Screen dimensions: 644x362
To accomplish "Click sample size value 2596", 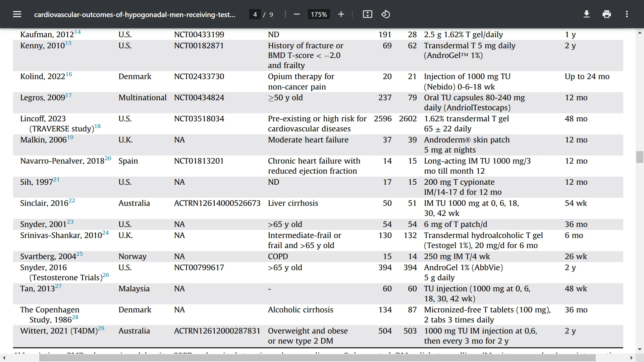I will 383,119.
